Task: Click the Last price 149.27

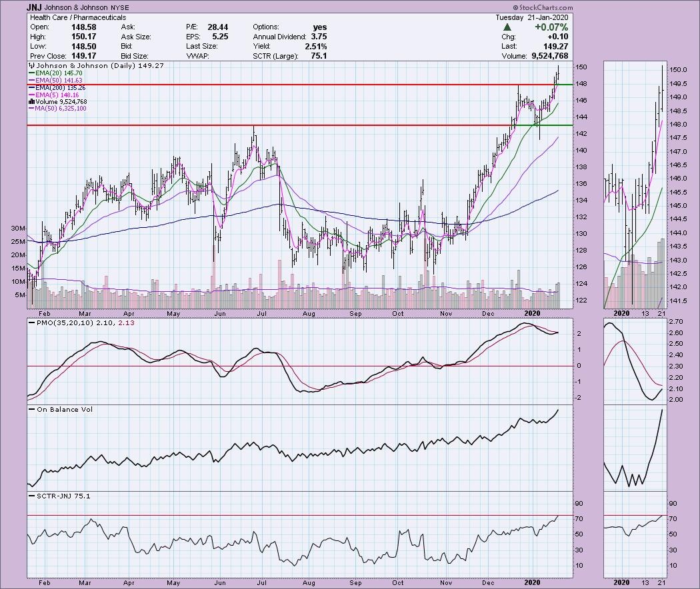Action: [x=556, y=47]
